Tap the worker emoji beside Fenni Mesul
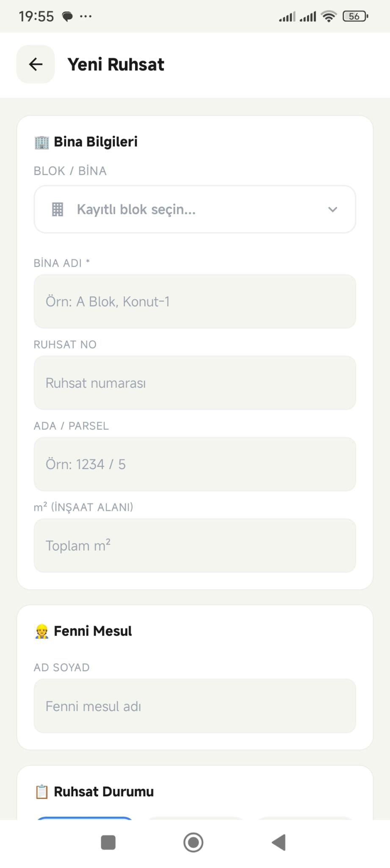Viewport: 390px width, 868px height. point(41,632)
